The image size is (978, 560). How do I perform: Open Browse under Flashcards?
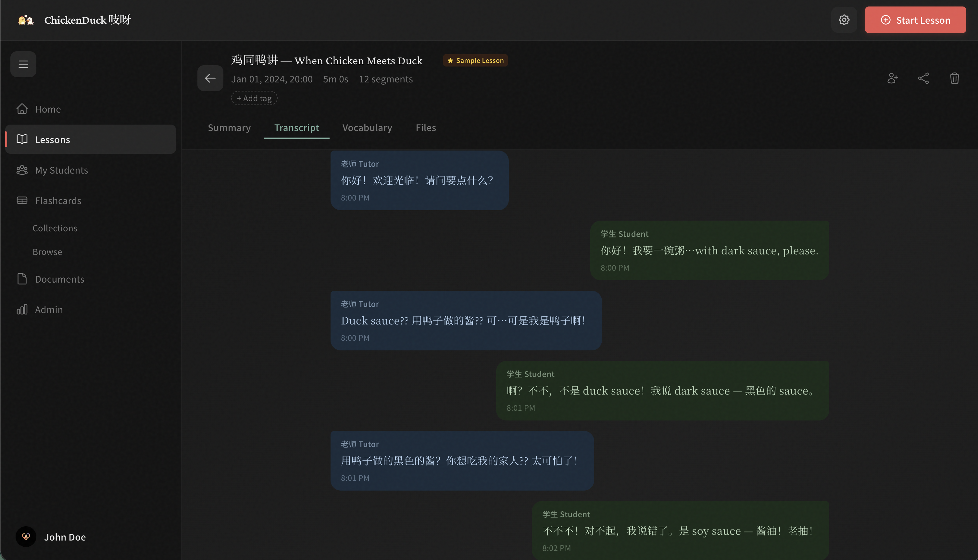(47, 252)
